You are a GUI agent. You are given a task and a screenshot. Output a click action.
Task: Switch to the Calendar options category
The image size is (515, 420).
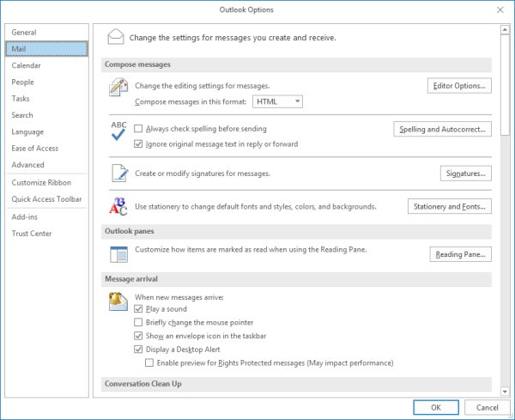point(46,65)
